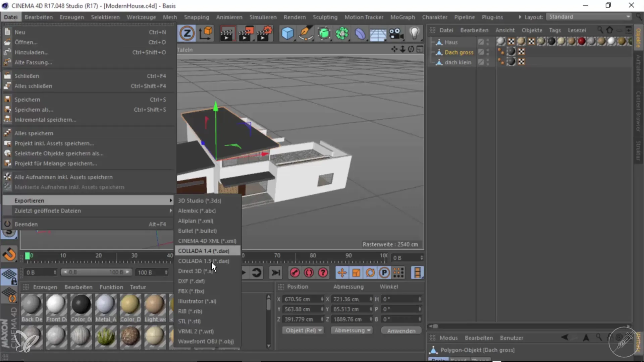The image size is (644, 362).
Task: Click the bend deformer icon
Action: click(x=360, y=34)
